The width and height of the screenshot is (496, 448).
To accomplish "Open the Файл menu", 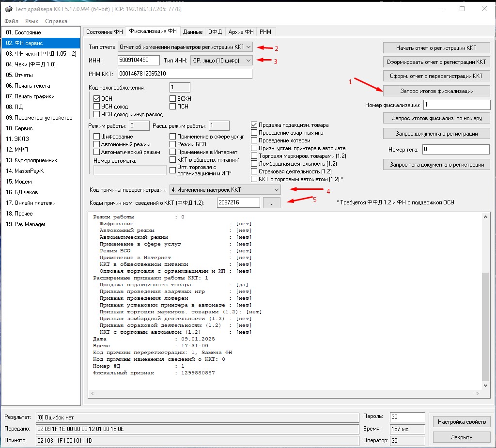I will tap(12, 21).
